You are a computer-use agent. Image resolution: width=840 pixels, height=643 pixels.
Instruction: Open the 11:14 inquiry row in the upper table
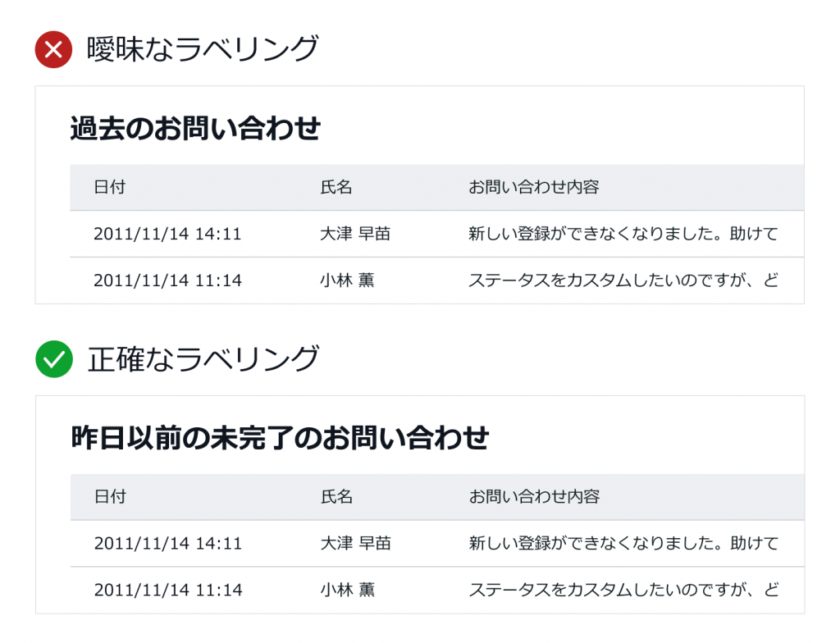pyautogui.click(x=436, y=280)
